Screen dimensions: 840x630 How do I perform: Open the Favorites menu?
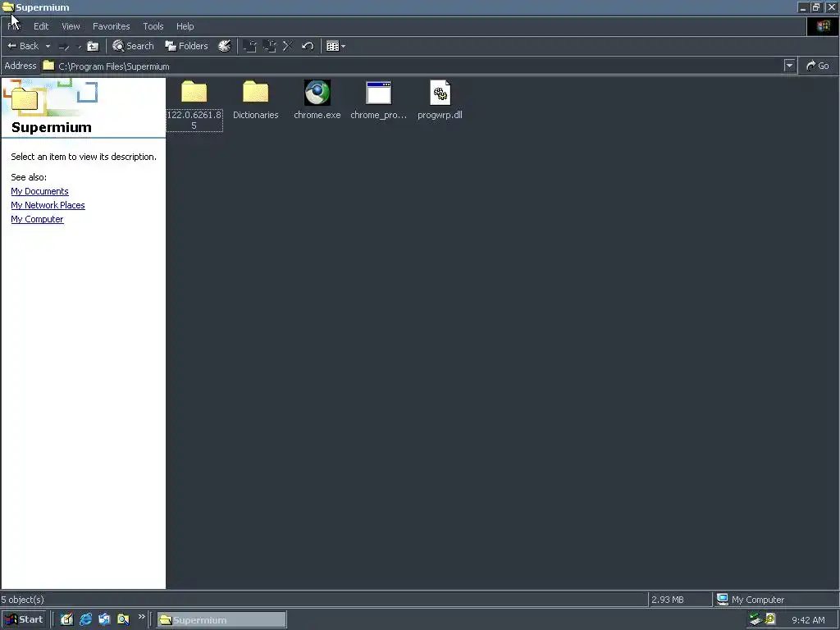tap(112, 26)
